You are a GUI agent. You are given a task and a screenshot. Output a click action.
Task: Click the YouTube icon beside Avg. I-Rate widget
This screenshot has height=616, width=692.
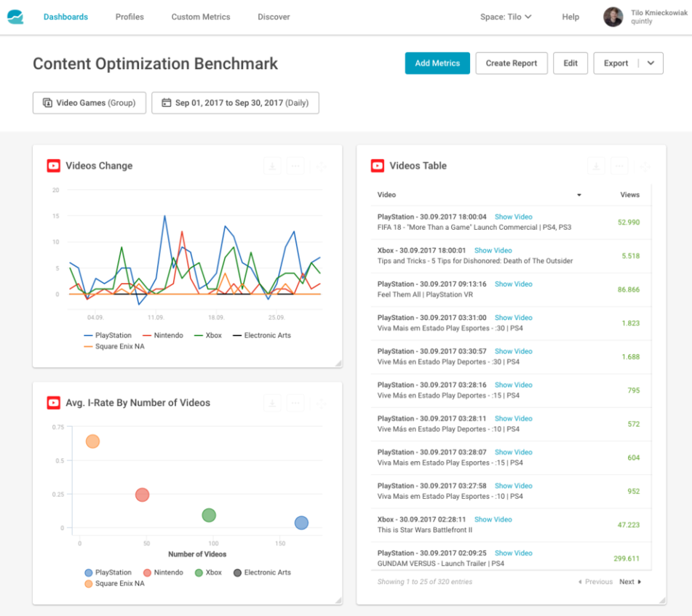(53, 403)
